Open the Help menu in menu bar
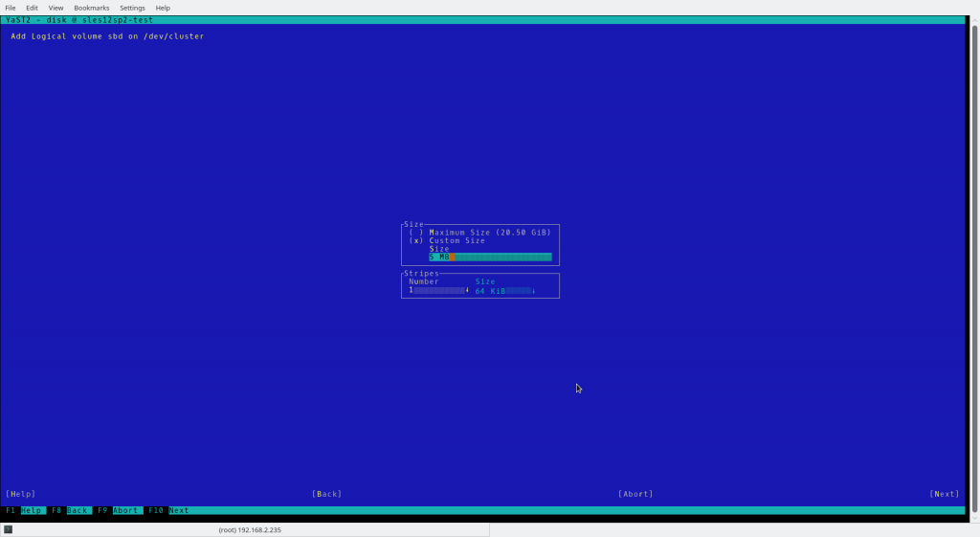The width and height of the screenshot is (980, 537). (163, 8)
